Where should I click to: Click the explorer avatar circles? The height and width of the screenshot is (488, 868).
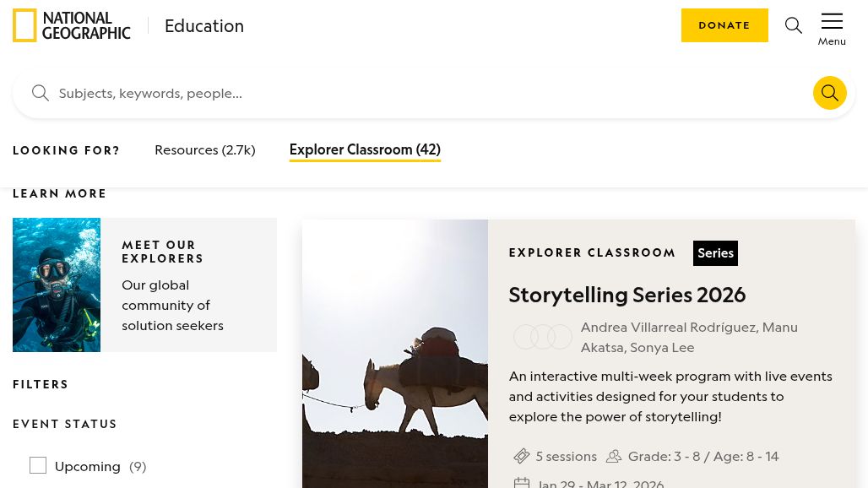click(542, 337)
